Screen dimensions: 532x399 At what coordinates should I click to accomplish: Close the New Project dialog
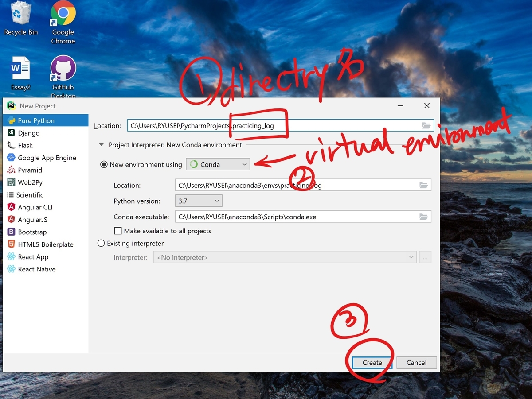coord(426,106)
